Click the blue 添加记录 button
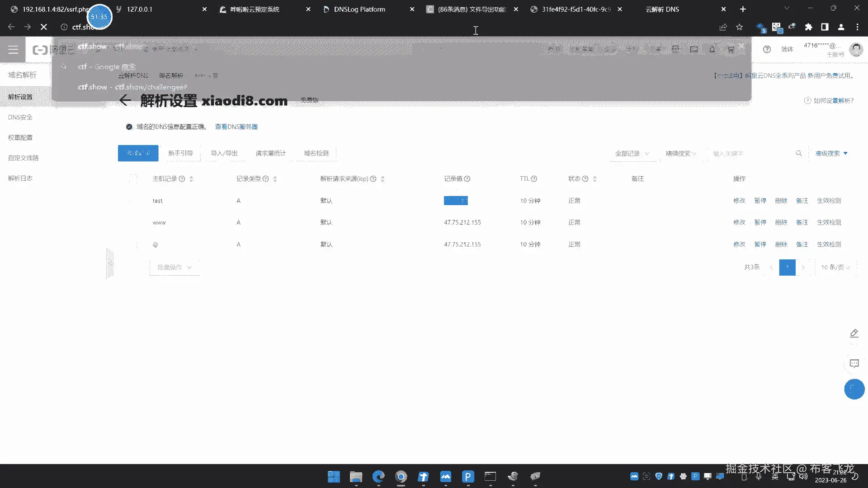 click(x=138, y=153)
